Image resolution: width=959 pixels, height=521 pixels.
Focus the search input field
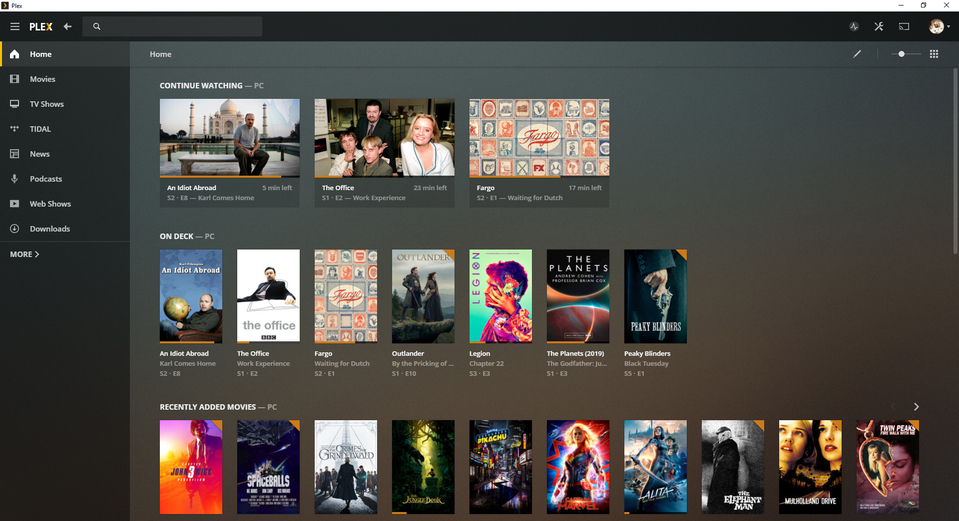click(x=172, y=26)
